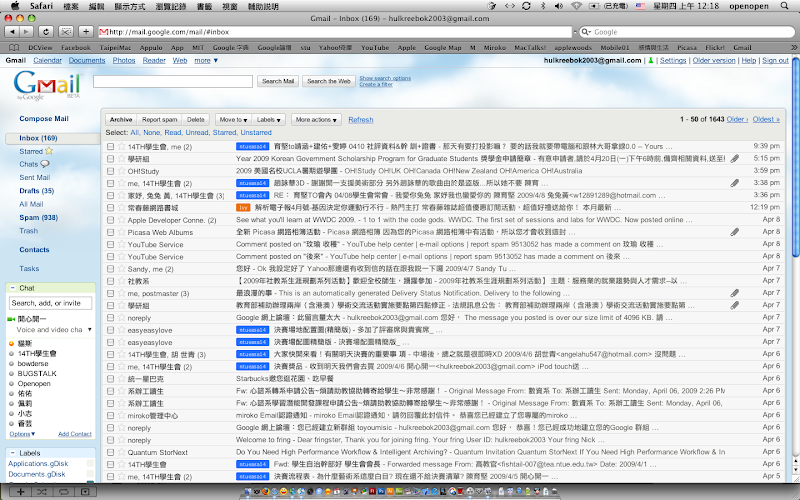Star the Apple Developer Conne. message
800x500 pixels.
121,220
